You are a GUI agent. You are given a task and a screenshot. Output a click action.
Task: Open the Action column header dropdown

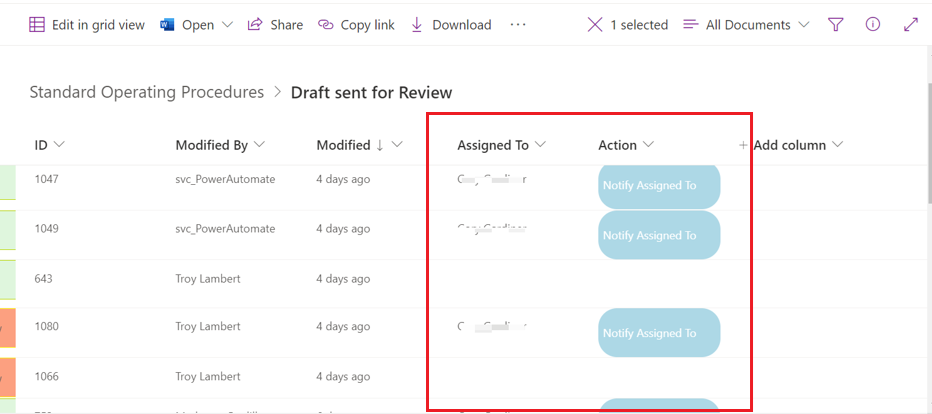point(648,145)
